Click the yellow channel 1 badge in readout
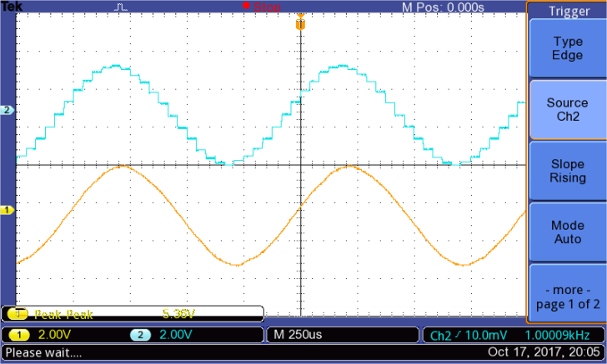 point(18,335)
